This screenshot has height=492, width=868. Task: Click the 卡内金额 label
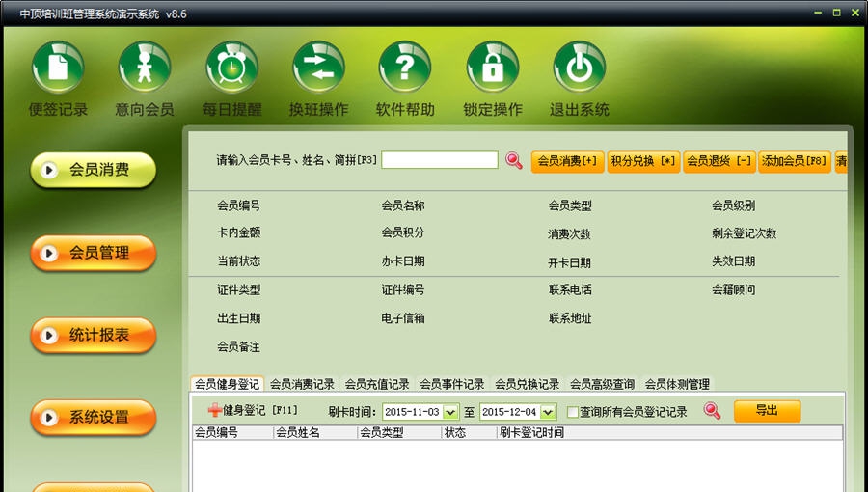click(238, 233)
